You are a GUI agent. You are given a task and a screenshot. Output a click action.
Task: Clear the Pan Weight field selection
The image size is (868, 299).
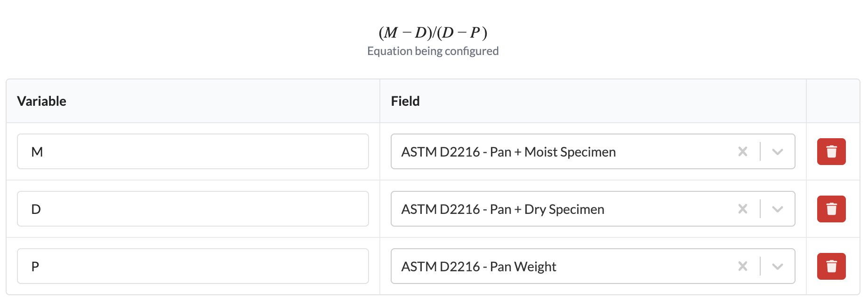(743, 266)
